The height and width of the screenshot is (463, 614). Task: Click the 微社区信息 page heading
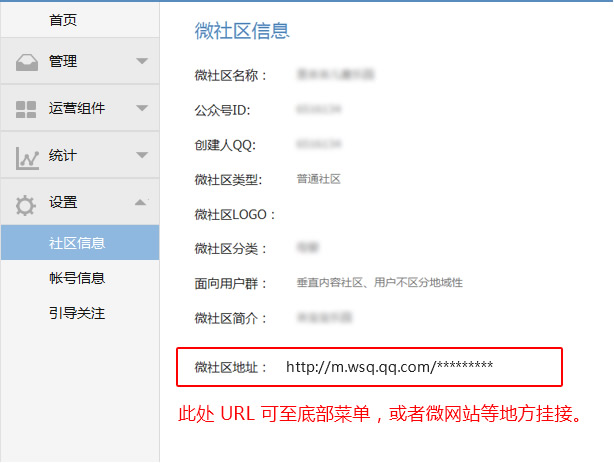click(x=242, y=31)
